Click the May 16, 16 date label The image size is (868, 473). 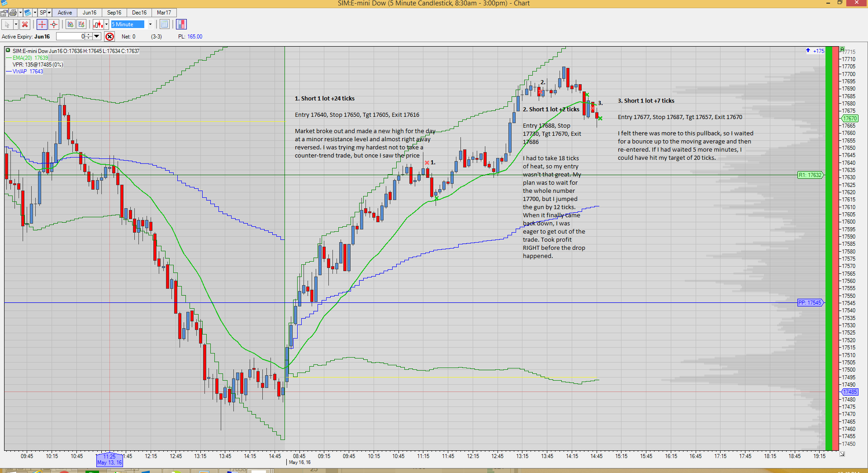299,462
